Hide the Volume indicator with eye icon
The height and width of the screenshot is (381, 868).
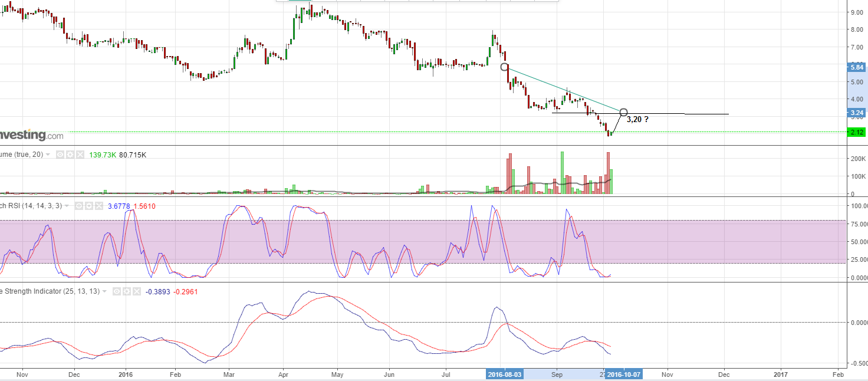click(60, 155)
